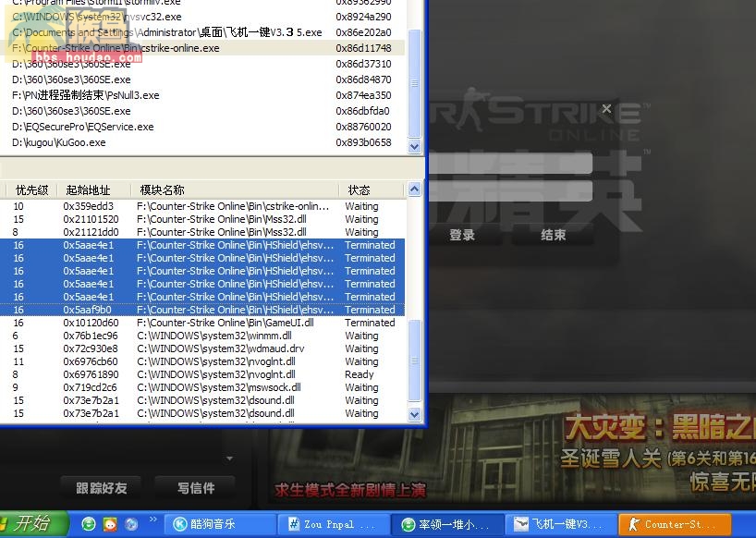Open the 360 browser quick launch icon

(x=88, y=524)
